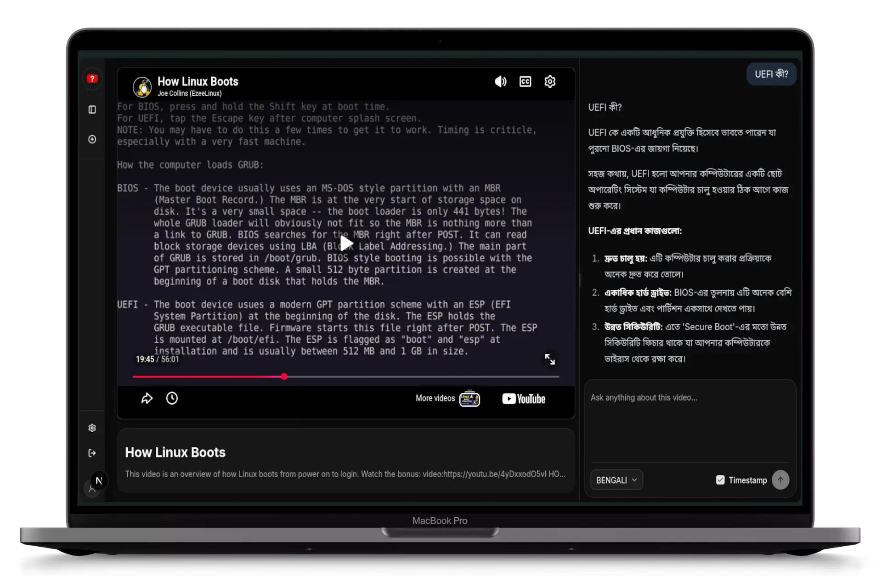Click the add new video plus icon
This screenshot has height=588, width=882.
point(92,139)
